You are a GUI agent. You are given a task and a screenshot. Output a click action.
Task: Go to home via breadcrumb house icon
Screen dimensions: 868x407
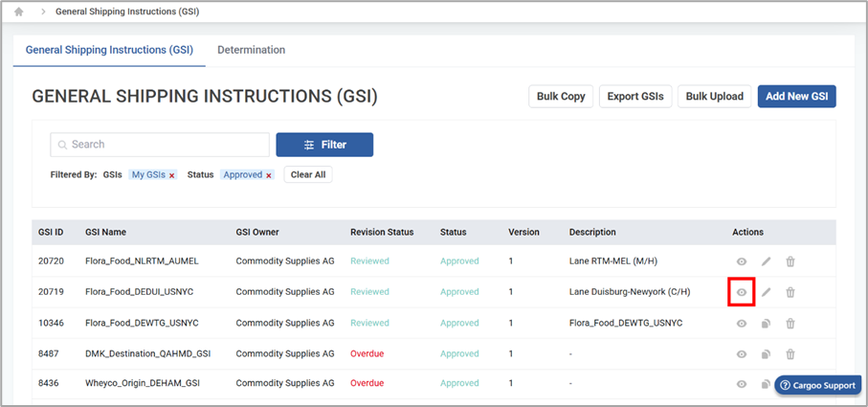click(x=19, y=11)
